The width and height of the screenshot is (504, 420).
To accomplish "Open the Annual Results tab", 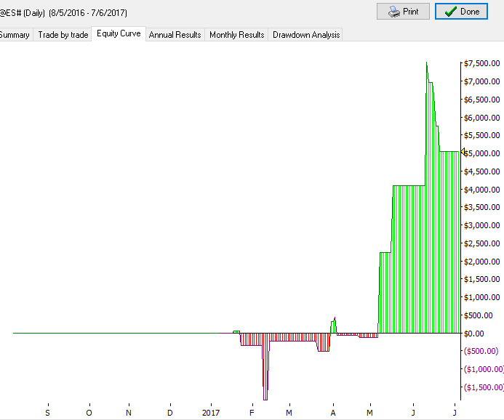I will [x=175, y=35].
